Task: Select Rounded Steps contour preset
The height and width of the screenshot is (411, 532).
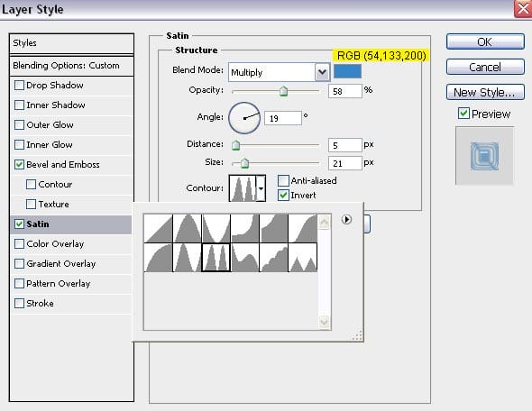Action: 273,258
